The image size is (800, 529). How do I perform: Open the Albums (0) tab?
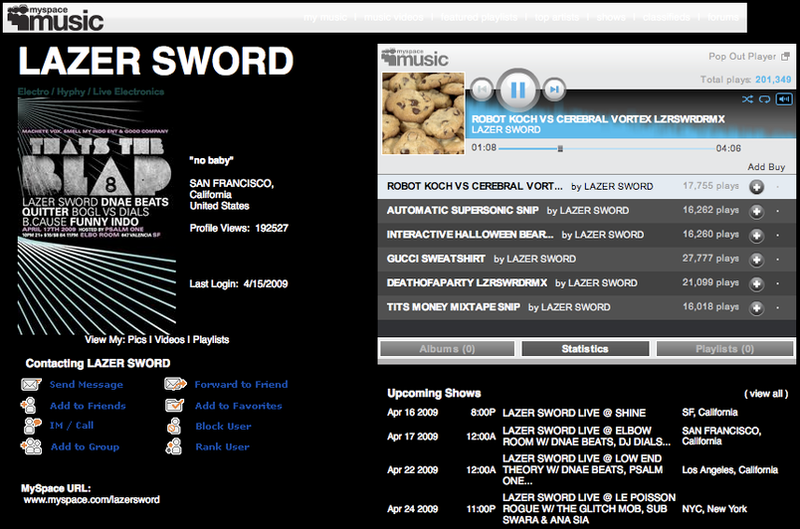click(447, 349)
